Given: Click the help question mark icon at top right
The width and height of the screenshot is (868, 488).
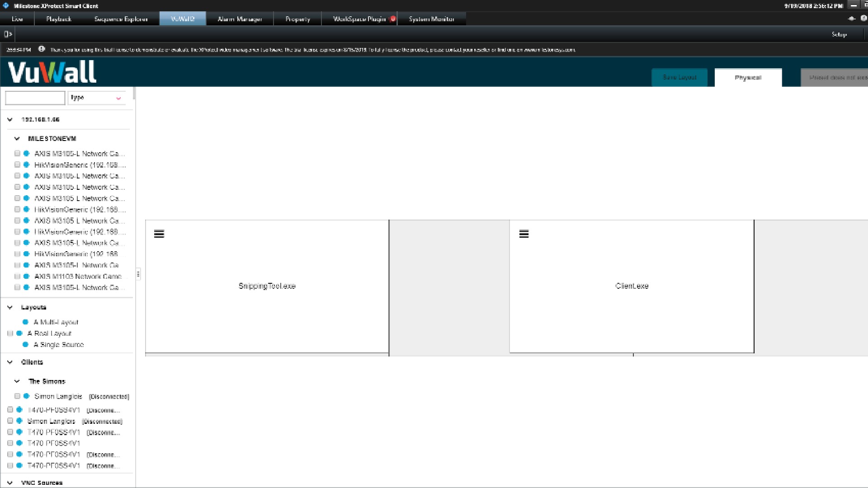Looking at the screenshot, I should (x=863, y=19).
